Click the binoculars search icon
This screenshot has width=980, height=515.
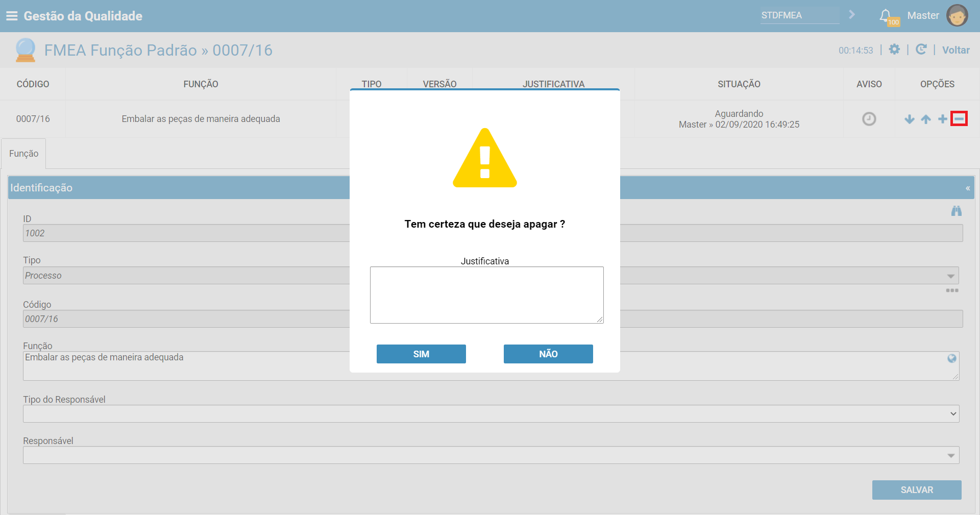pos(956,211)
